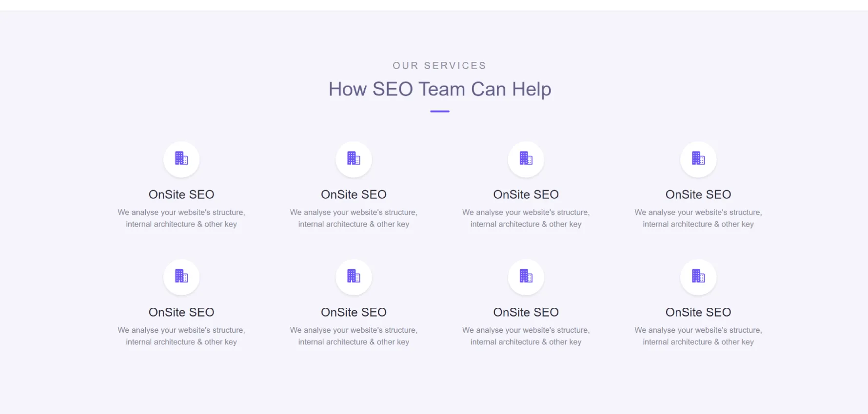Select the 'OUR SERVICES' label
868x414 pixels.
pos(440,65)
